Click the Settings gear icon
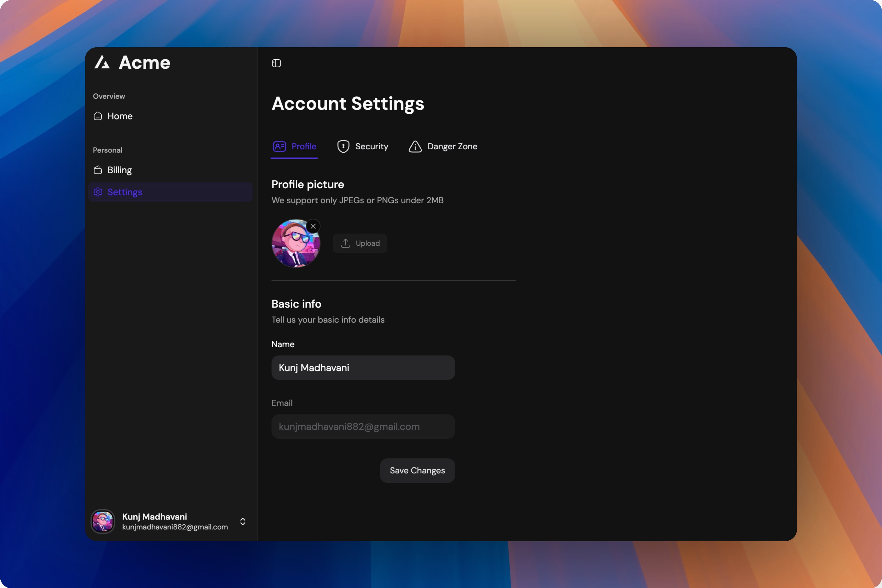Image resolution: width=882 pixels, height=588 pixels. (98, 192)
